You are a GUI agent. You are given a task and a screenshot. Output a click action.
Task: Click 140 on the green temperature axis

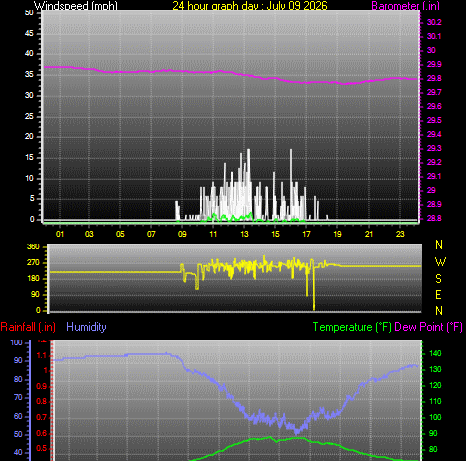pyautogui.click(x=435, y=353)
